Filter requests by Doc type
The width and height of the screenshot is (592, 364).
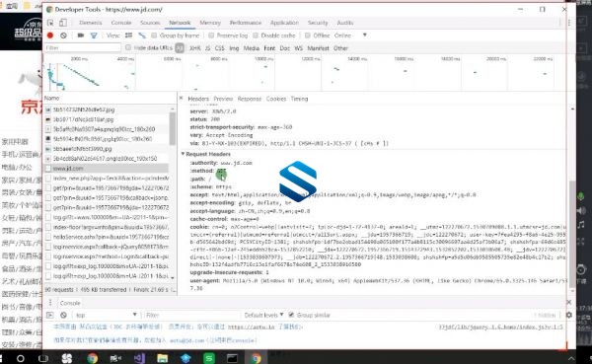pyautogui.click(x=285, y=48)
